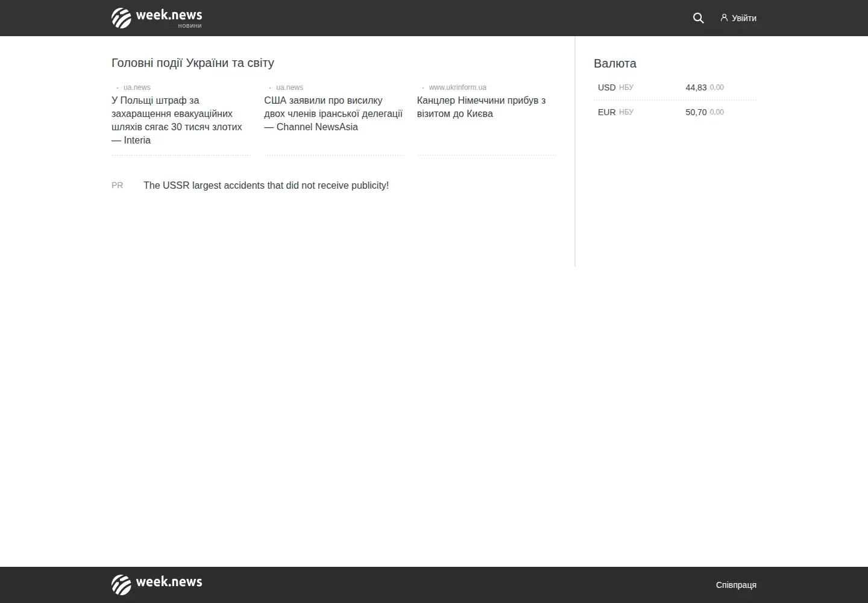Screen dimensions: 868x603
Task: Open the Співпраця footer link
Action: (736, 585)
